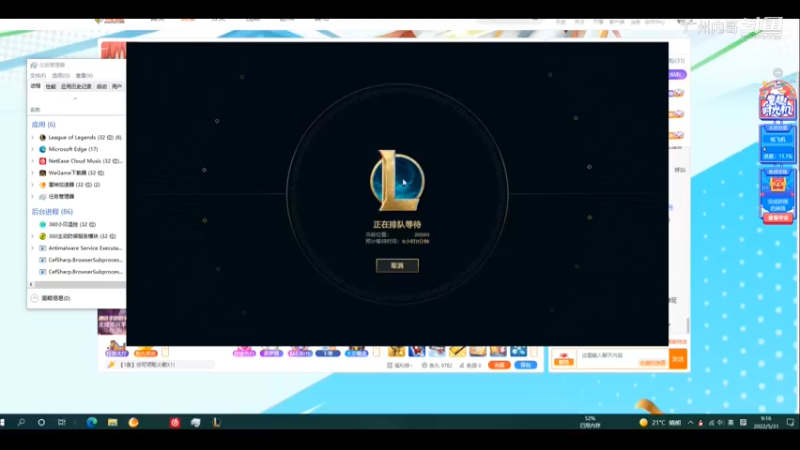Click the 后台进程 (86) group header
The width and height of the screenshot is (800, 450).
[52, 211]
